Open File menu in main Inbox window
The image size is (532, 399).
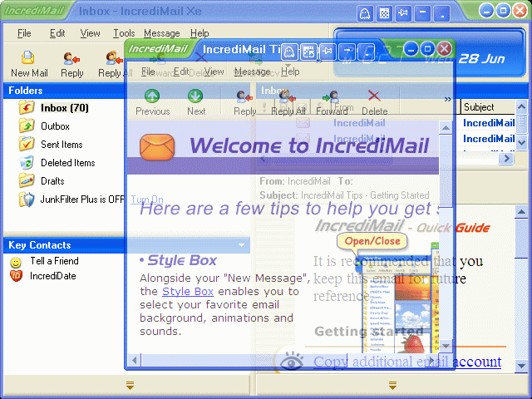24,33
